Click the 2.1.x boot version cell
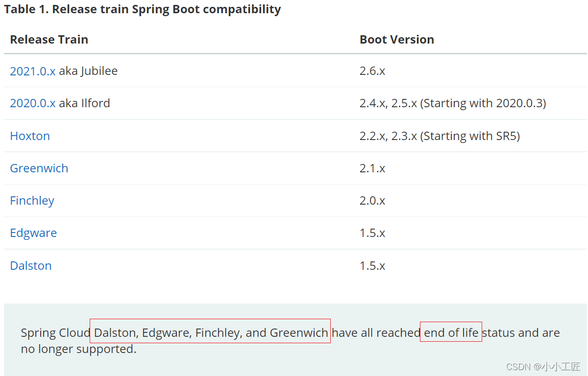Viewport: 588px width, 376px height. click(372, 168)
